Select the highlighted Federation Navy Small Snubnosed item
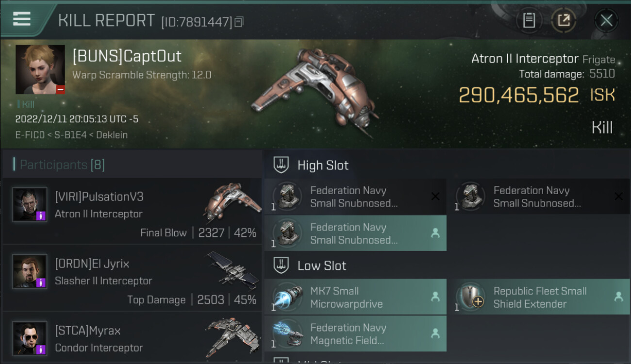Viewport: 631px width, 364px height. tap(355, 233)
